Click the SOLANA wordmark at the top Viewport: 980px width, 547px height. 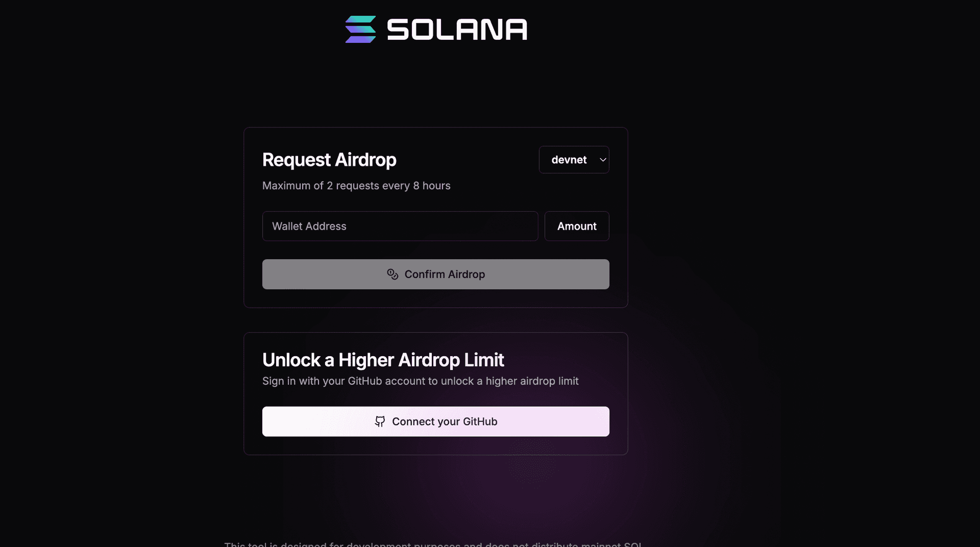click(457, 29)
